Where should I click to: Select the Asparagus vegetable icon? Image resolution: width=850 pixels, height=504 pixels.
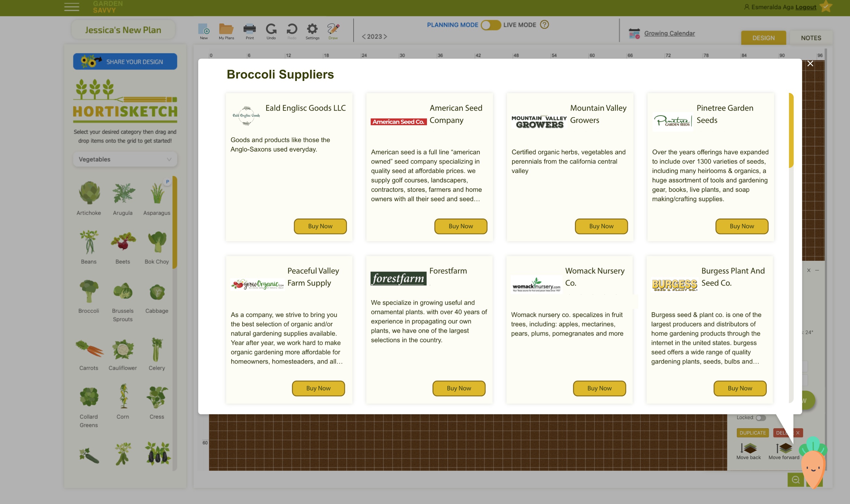click(157, 193)
